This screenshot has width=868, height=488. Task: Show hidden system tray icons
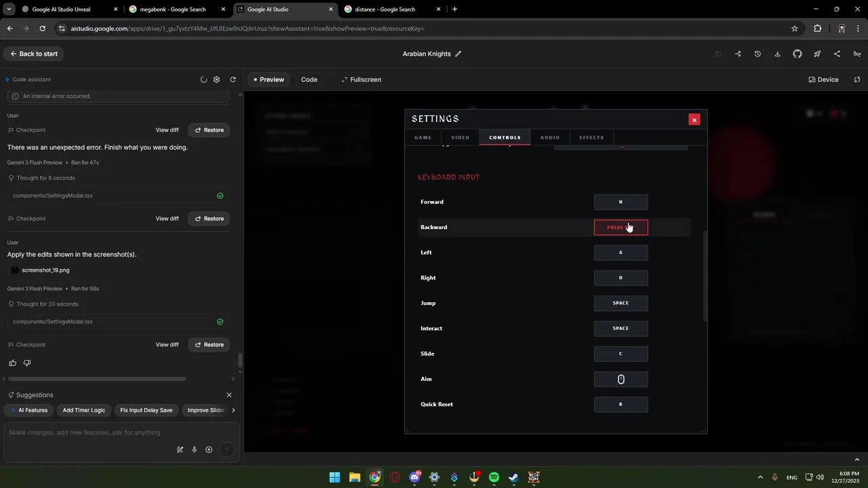pos(759,477)
